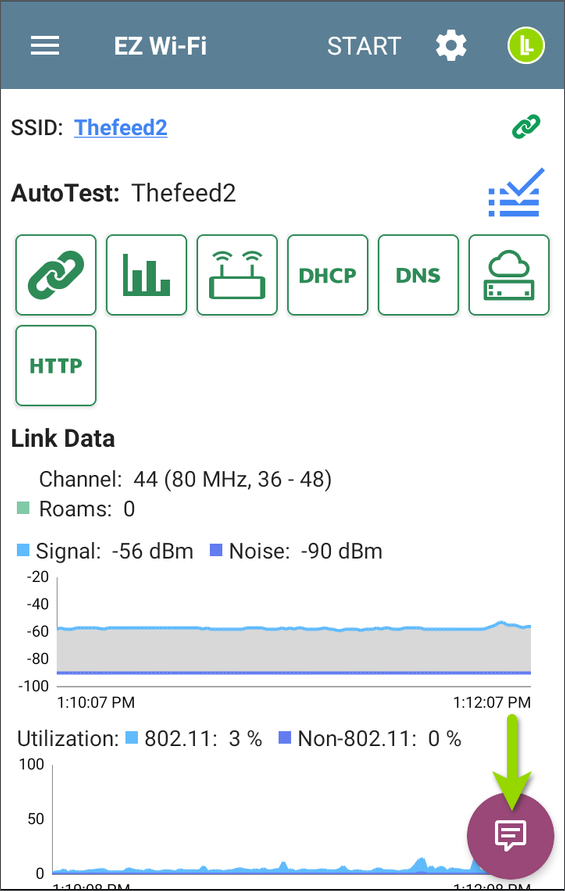
Task: Tap the green Link-Live status icon
Action: coord(526,45)
